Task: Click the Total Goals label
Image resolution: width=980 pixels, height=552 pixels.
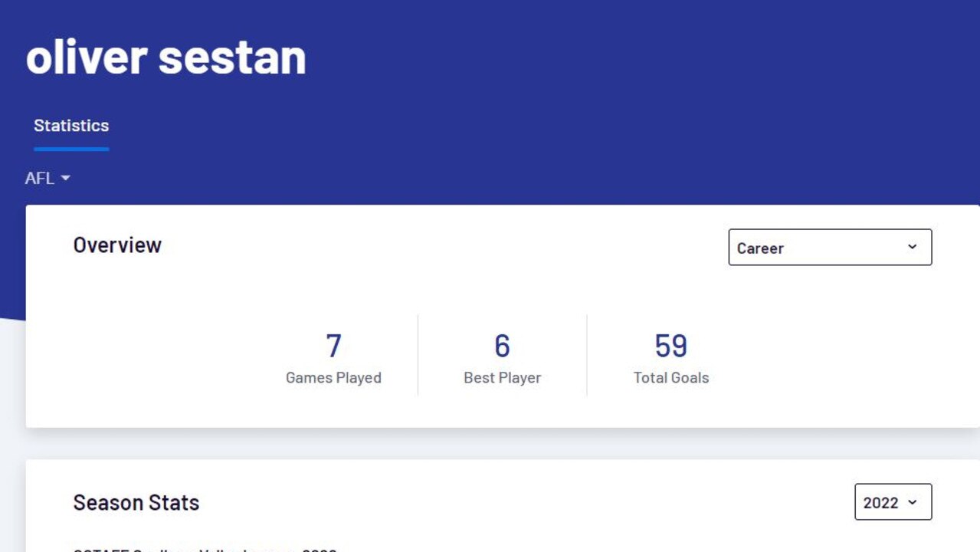Action: 671,378
